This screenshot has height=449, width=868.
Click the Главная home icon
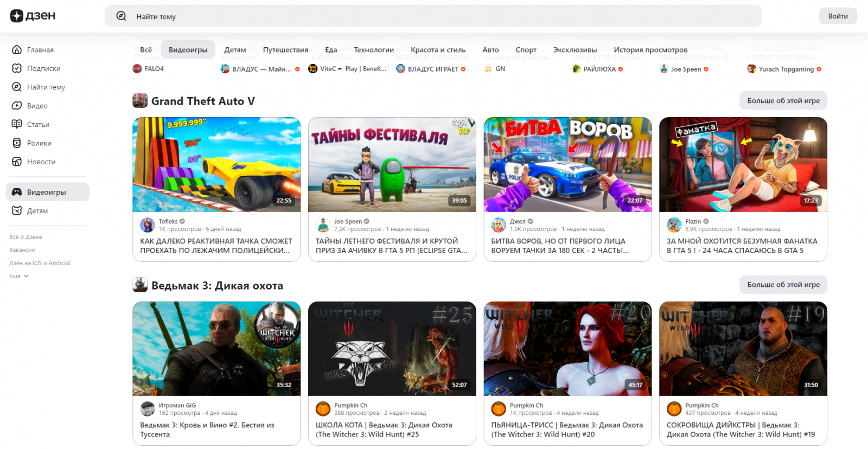(x=17, y=49)
